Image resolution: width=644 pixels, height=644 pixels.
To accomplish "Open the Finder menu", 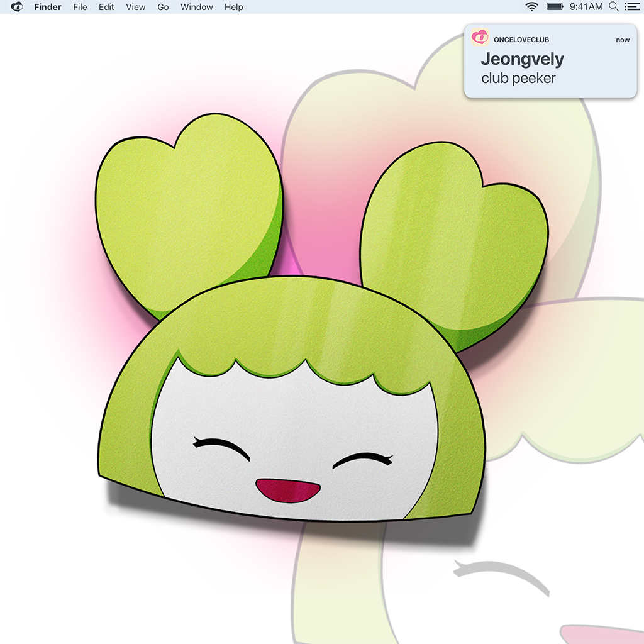I will tap(48, 7).
